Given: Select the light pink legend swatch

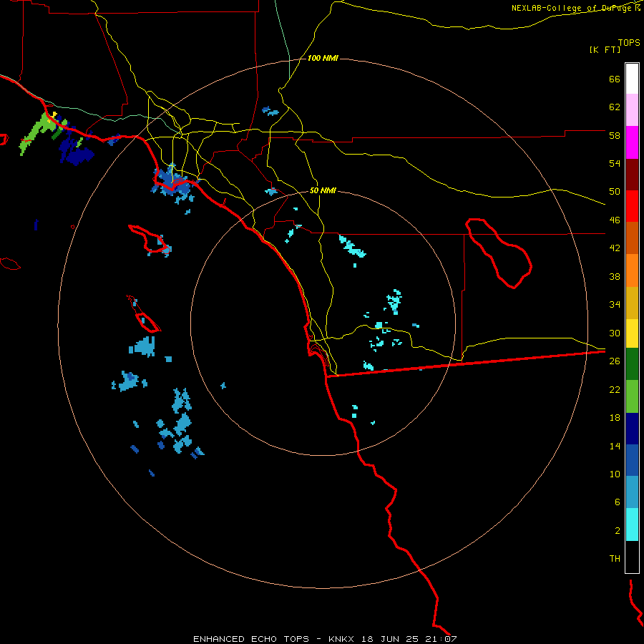Looking at the screenshot, I should tap(632, 110).
